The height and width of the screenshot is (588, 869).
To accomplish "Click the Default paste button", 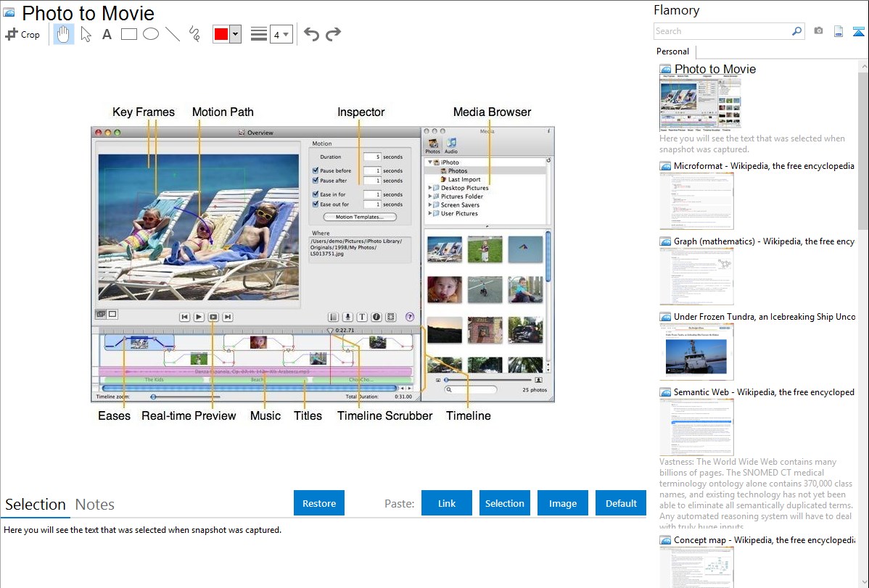I will click(x=621, y=503).
